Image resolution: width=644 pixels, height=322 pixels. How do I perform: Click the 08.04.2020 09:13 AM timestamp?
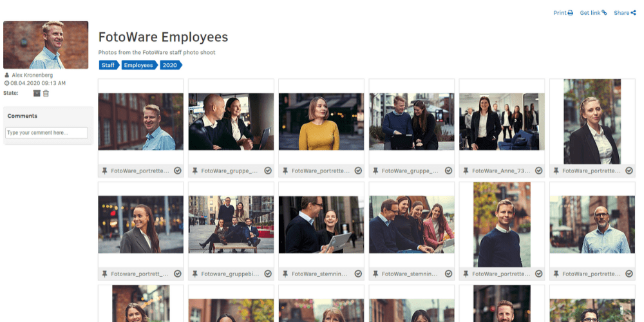click(38, 83)
